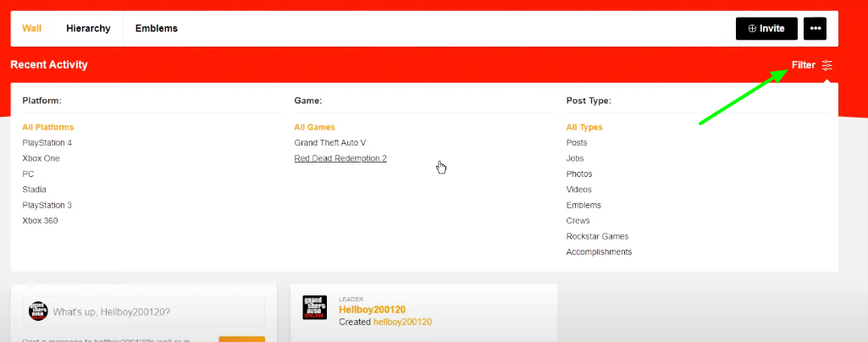Open the Hellboy200120 leader profile link
868x342 pixels.
[372, 309]
